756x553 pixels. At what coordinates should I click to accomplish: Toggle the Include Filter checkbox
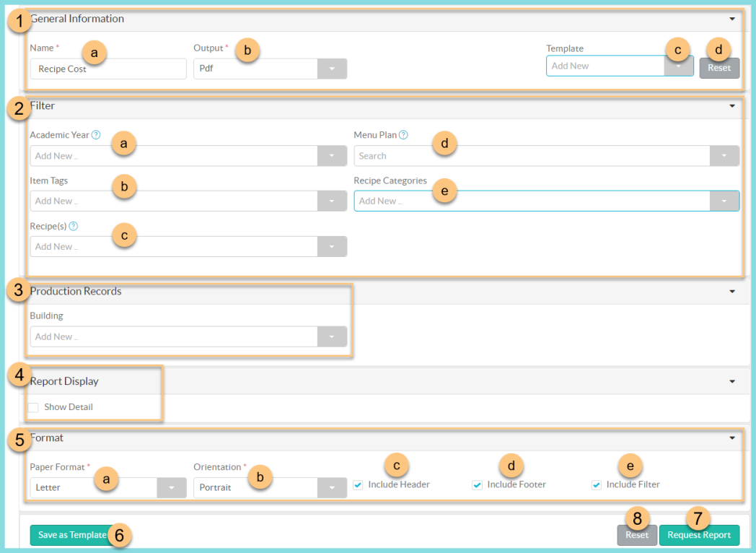596,485
